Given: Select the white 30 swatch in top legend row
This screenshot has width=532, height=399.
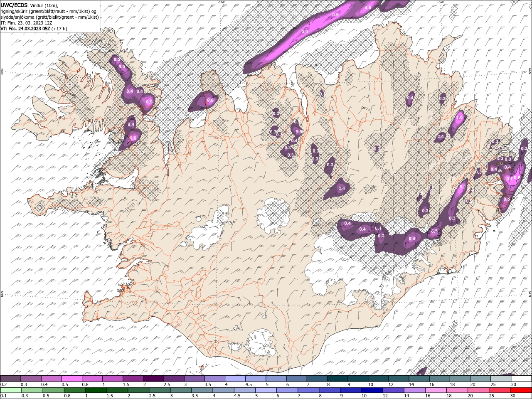Looking at the screenshot, I should [522, 379].
